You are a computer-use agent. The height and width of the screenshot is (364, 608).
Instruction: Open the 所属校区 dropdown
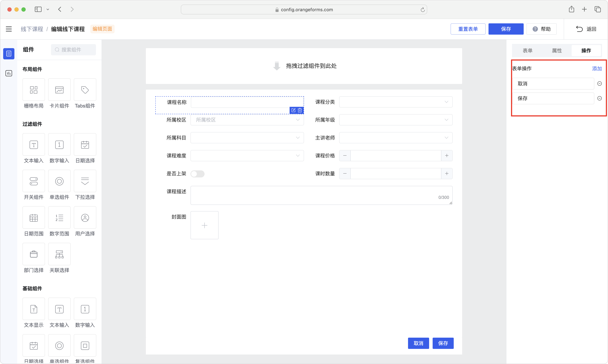247,120
